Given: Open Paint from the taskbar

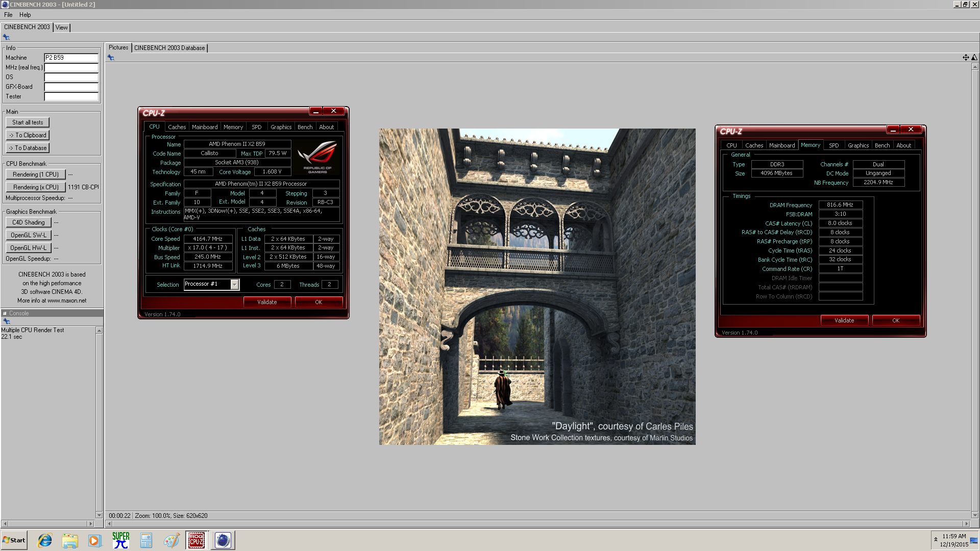Looking at the screenshot, I should coord(171,540).
